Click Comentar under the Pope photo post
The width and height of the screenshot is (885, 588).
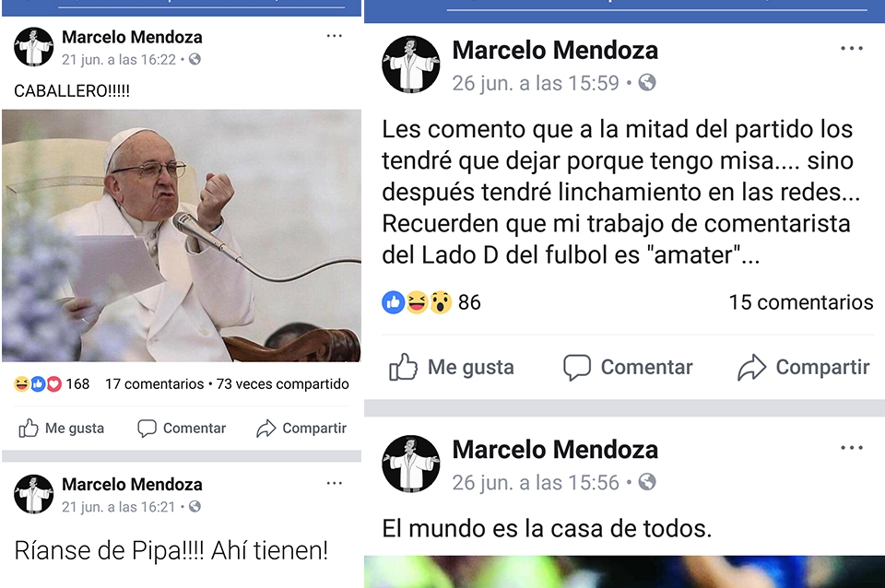pos(182,429)
